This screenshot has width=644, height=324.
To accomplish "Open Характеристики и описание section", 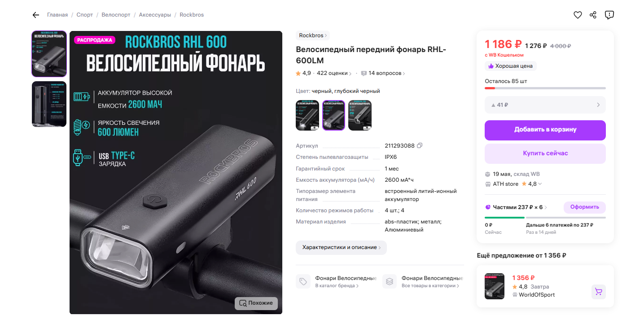I will point(341,247).
